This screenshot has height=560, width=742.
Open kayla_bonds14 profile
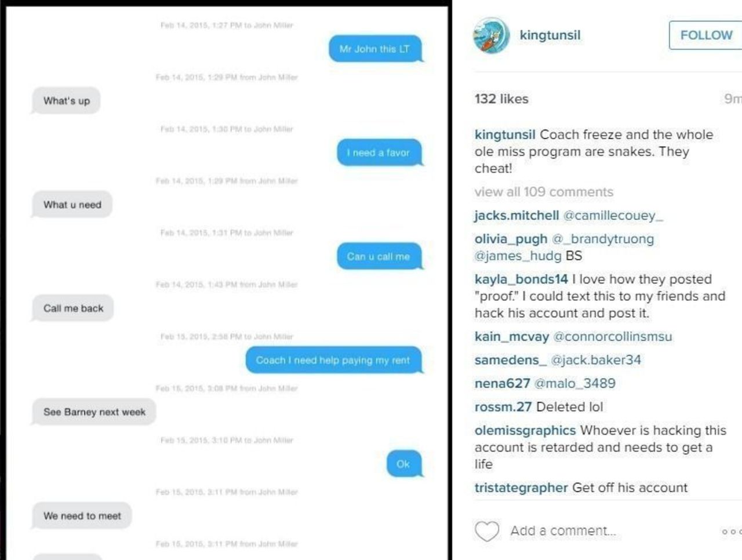point(521,279)
